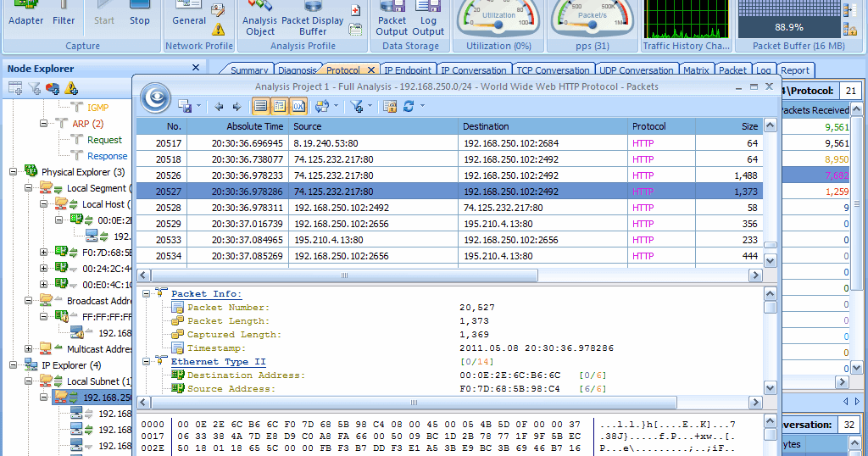Select packet row number 20529
Viewport: 868px width, 456px height.
point(449,224)
